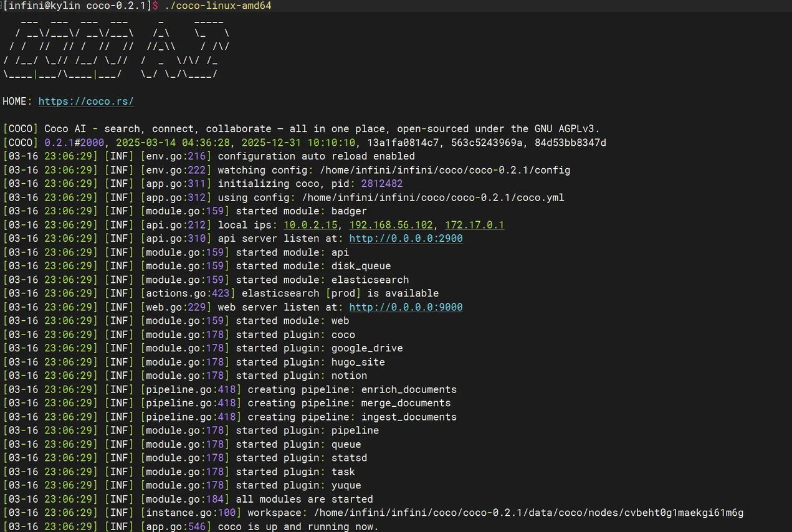This screenshot has width=792, height=532.
Task: Click the [api.go:212] source reference
Action: point(176,225)
